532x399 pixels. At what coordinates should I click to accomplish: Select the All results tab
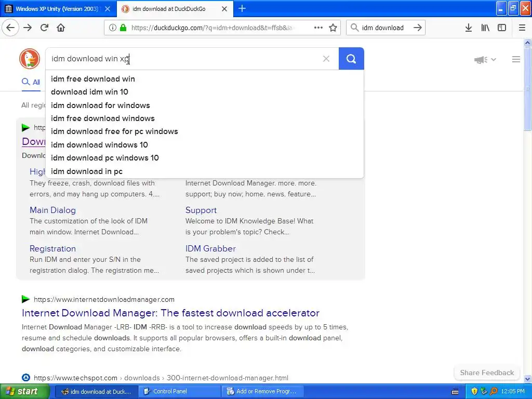tap(31, 82)
